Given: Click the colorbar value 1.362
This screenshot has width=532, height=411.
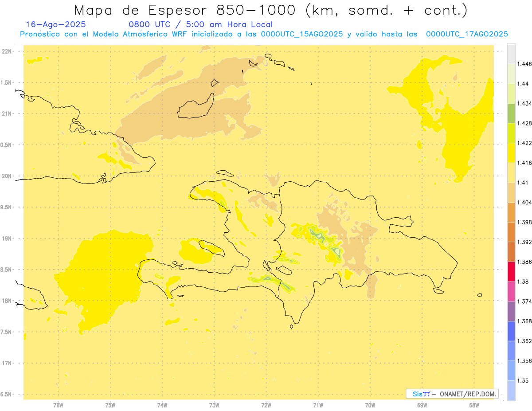Looking at the screenshot, I should click(524, 341).
